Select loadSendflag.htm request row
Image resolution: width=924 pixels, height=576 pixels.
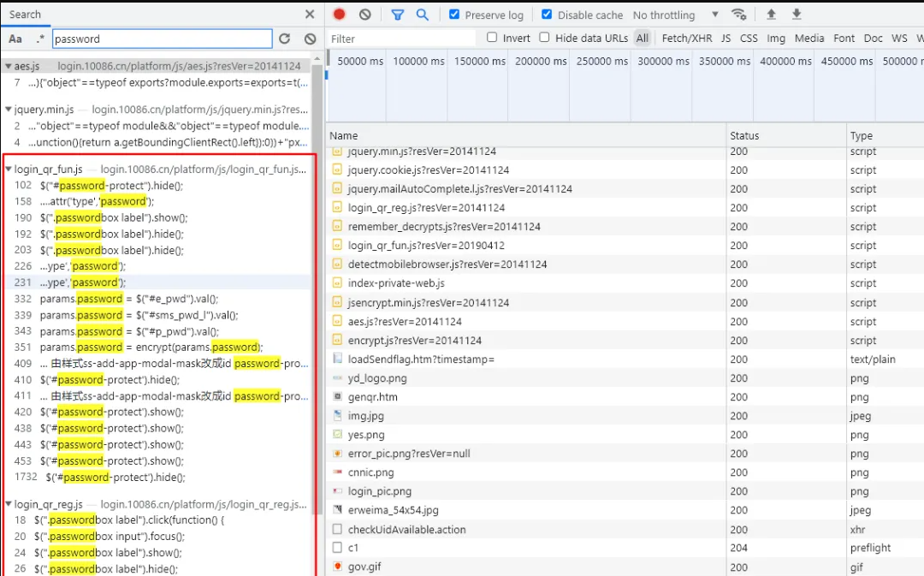click(x=421, y=359)
